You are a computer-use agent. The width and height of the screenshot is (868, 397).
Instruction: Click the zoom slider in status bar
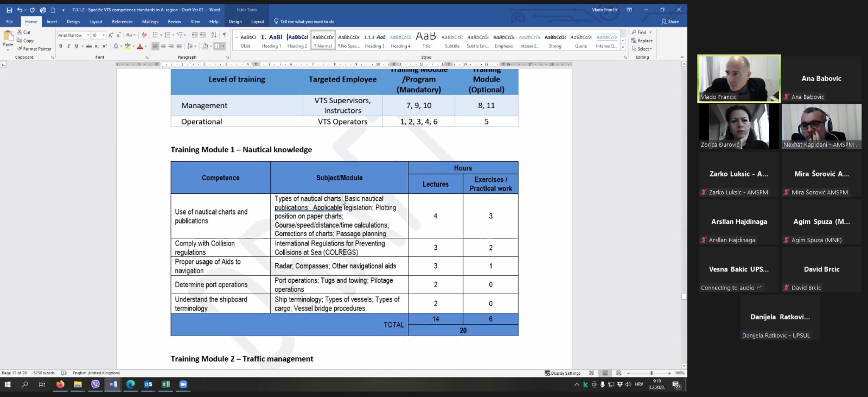tap(649, 373)
